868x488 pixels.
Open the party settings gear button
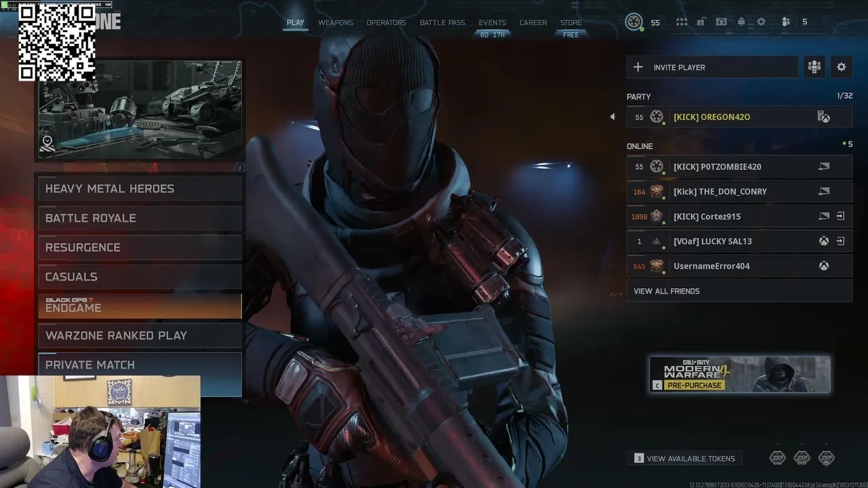(842, 67)
